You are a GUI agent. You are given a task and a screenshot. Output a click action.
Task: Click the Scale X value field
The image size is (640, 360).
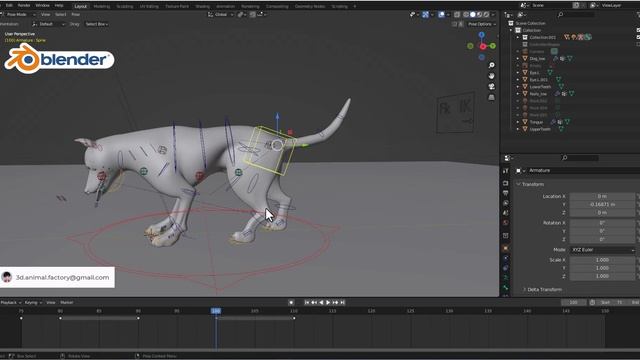click(602, 260)
